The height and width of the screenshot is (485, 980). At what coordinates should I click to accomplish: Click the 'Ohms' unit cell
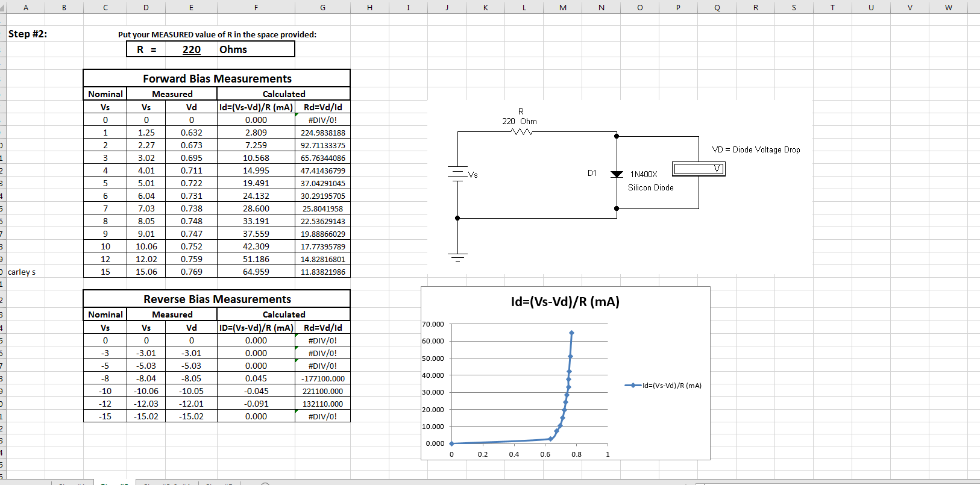pos(233,49)
